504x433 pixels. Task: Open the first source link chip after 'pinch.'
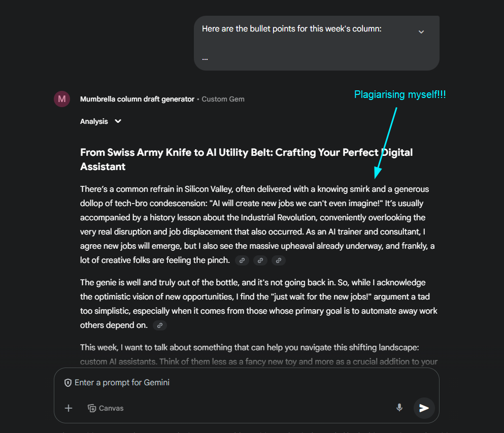click(242, 260)
